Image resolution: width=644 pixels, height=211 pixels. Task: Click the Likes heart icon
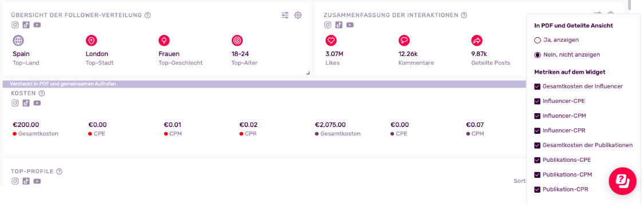point(331,40)
